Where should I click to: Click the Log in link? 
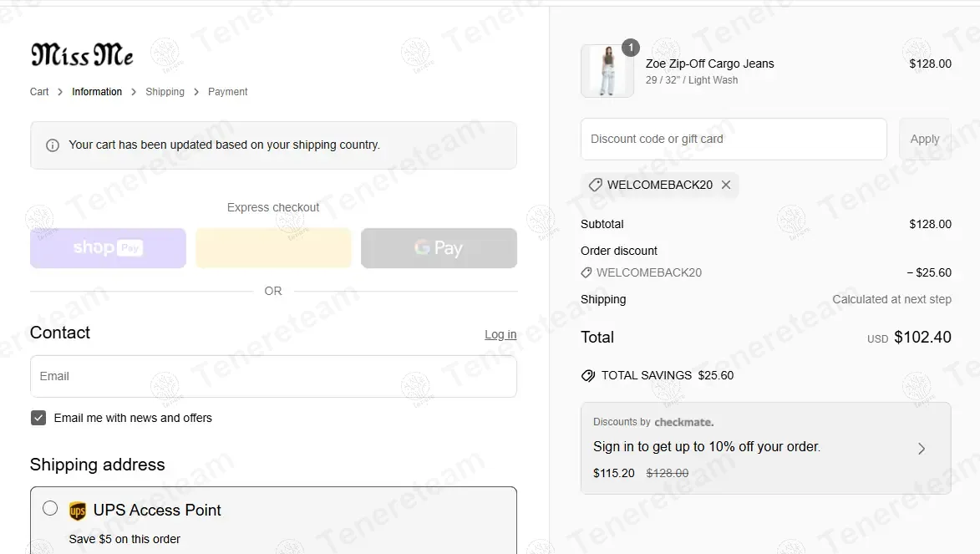[x=500, y=334]
